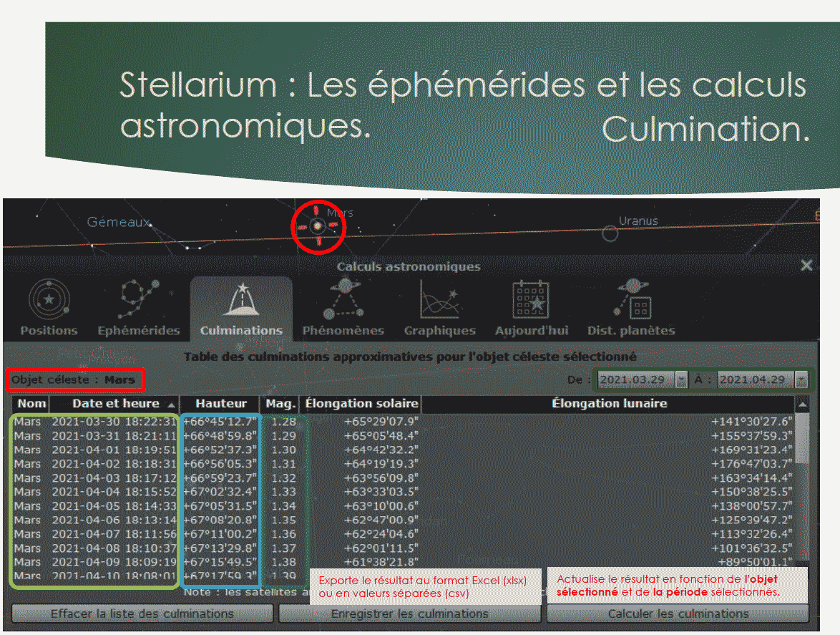Image resolution: width=840 pixels, height=635 pixels.
Task: Sort by Élongation solaire column header
Action: click(361, 404)
